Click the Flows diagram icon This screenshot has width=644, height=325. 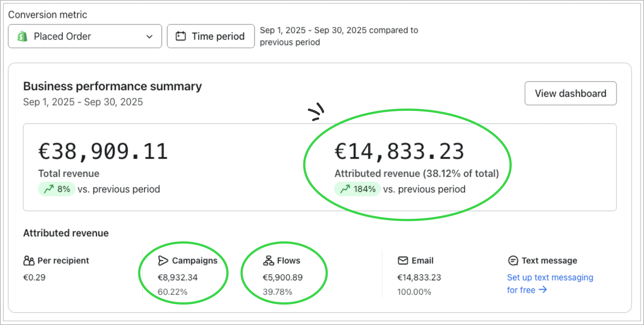tap(268, 261)
